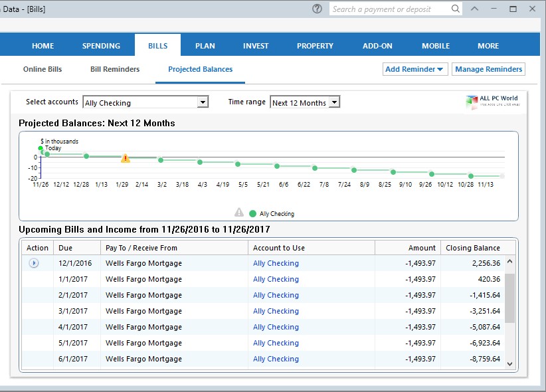Click the Amount column header

(408, 248)
